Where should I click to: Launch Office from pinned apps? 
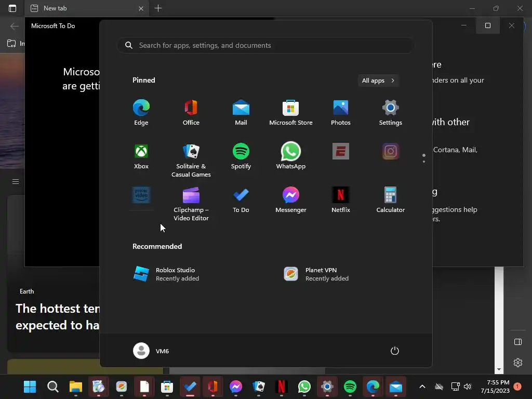(191, 113)
